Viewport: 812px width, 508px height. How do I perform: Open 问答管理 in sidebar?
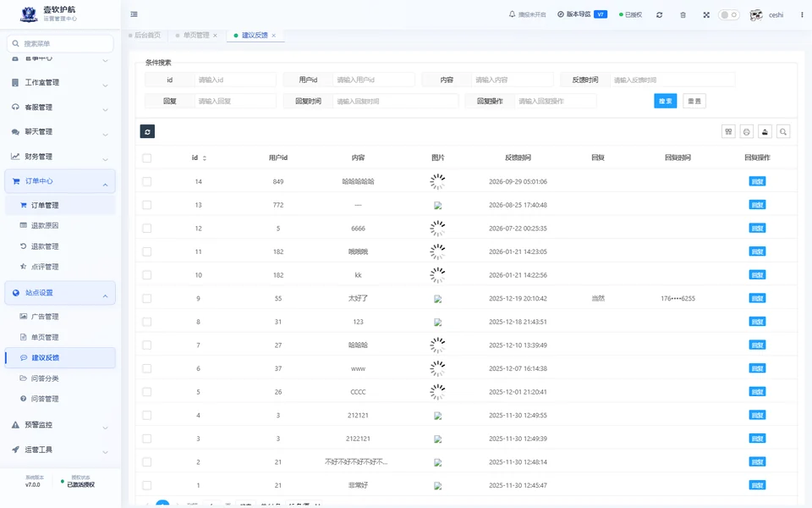[60, 399]
